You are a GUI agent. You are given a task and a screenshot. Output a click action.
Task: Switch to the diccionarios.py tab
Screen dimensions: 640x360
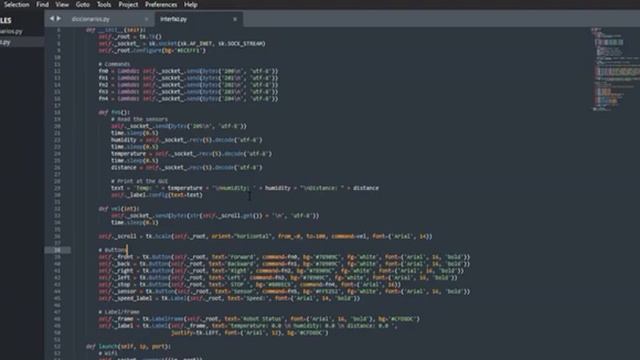click(x=91, y=19)
